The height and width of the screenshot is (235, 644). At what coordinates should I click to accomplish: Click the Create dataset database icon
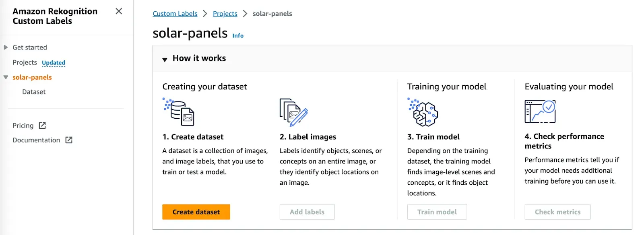pos(179,112)
